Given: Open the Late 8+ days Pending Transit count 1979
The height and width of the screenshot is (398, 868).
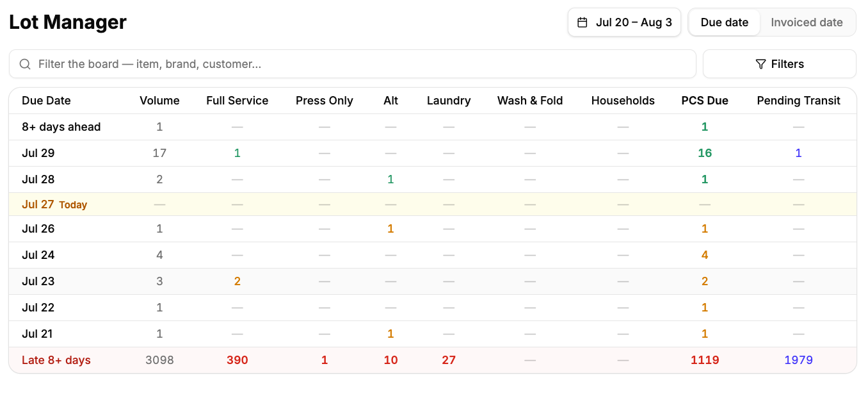Looking at the screenshot, I should [x=798, y=360].
